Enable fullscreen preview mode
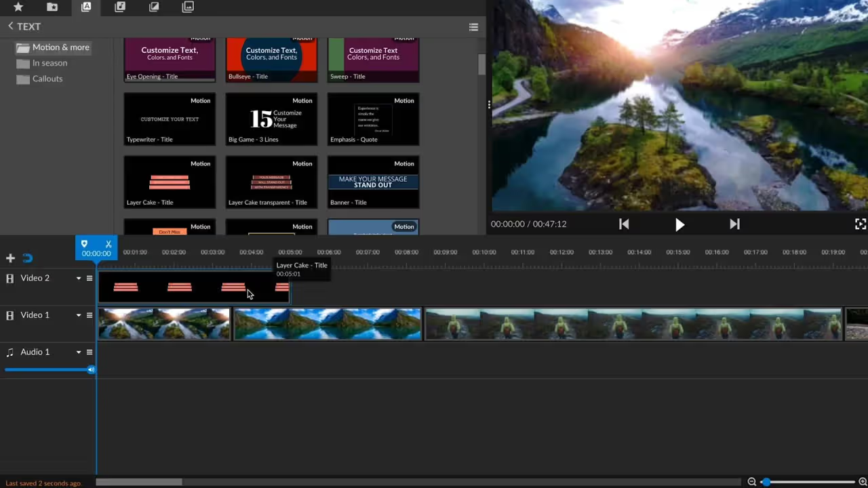Screen dimensions: 868x488 860,224
